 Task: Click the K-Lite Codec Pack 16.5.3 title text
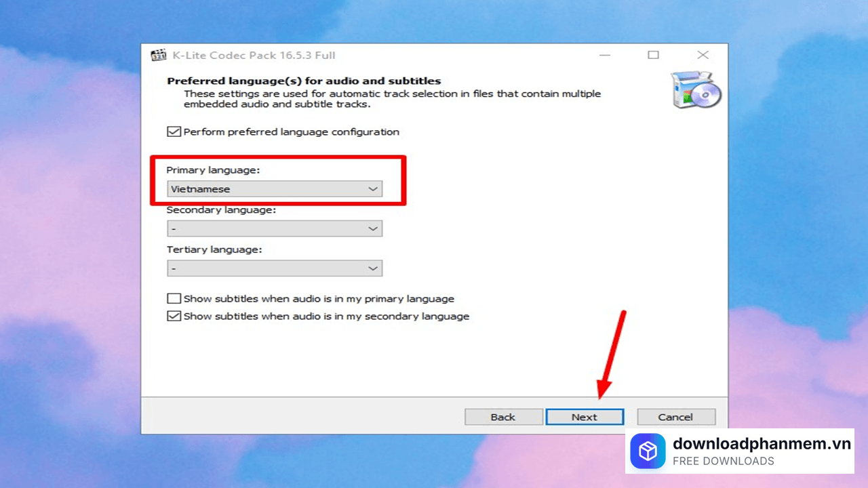254,56
